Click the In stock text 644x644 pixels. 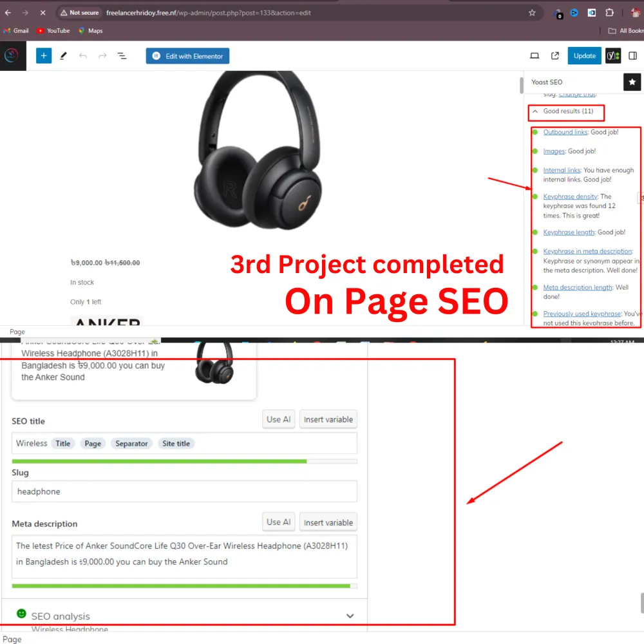pyautogui.click(x=82, y=283)
